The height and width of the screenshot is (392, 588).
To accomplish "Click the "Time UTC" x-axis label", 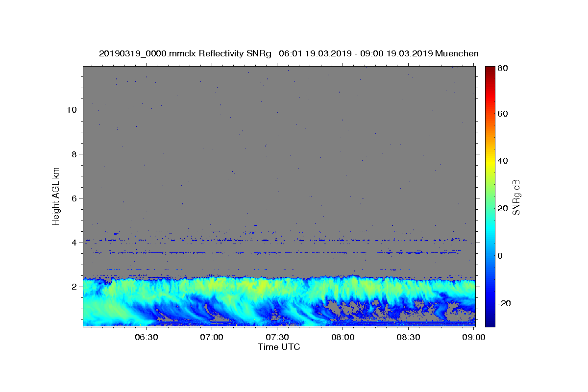I will coord(279,347).
